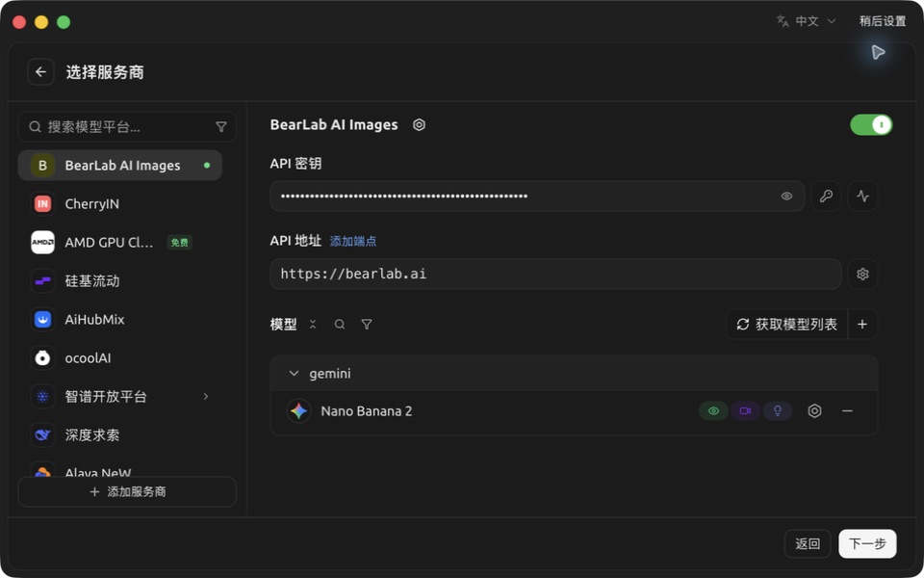The image size is (924, 578).
Task: Open Nano Banana 2 model settings icon
Action: (x=814, y=411)
